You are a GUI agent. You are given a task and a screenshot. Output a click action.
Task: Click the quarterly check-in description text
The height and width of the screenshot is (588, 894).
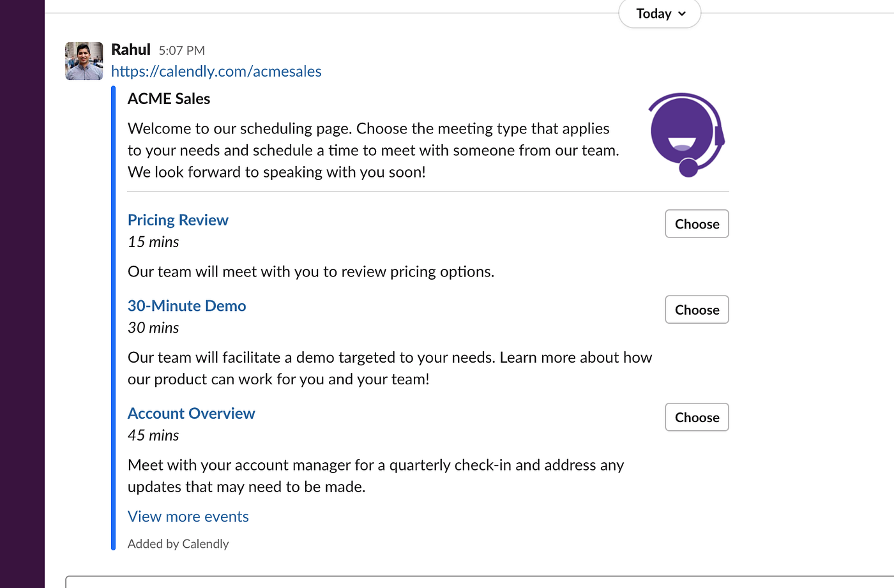point(375,476)
